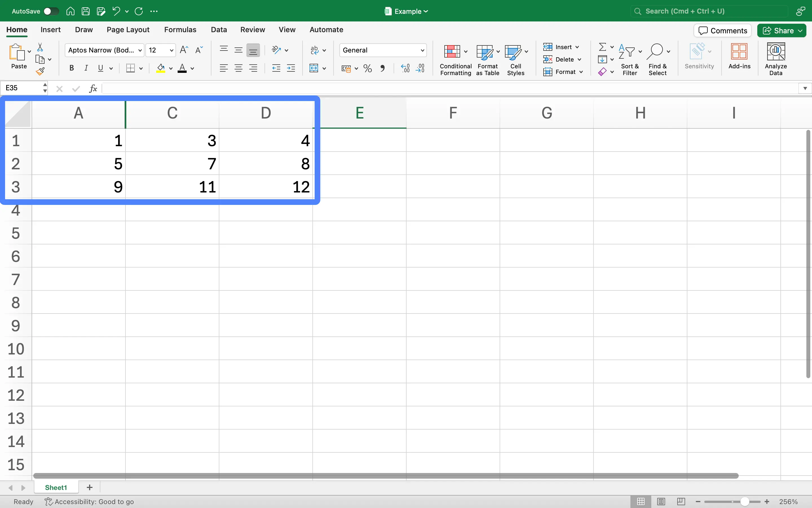Apply the black font color

(182, 68)
